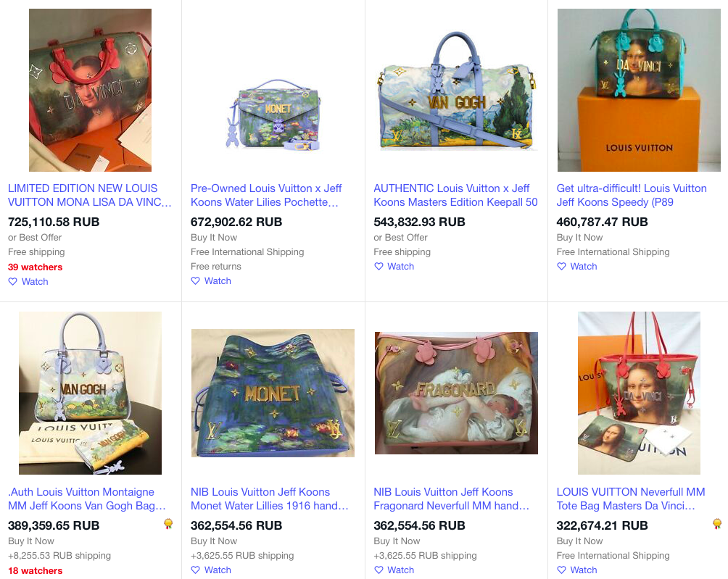Click the heart icon on the Neverfull MM Da Vinci listing
The image size is (728, 579).
click(x=561, y=570)
